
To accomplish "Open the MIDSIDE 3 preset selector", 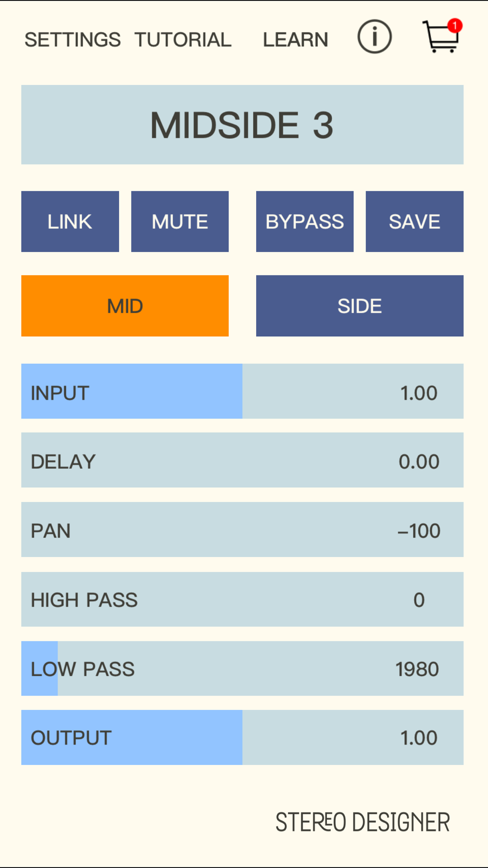I will [x=243, y=124].
